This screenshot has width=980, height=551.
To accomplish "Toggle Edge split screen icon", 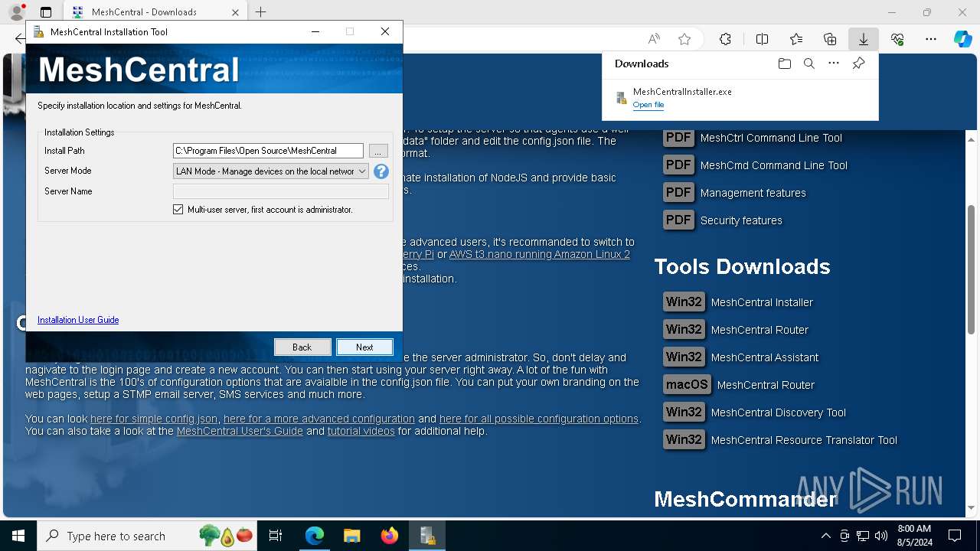I will click(x=762, y=39).
